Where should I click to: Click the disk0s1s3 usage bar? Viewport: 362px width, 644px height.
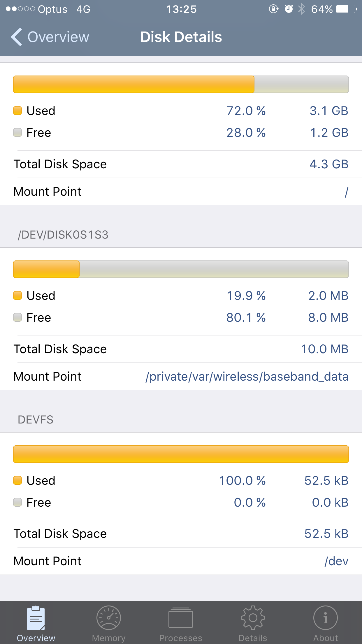point(181,269)
